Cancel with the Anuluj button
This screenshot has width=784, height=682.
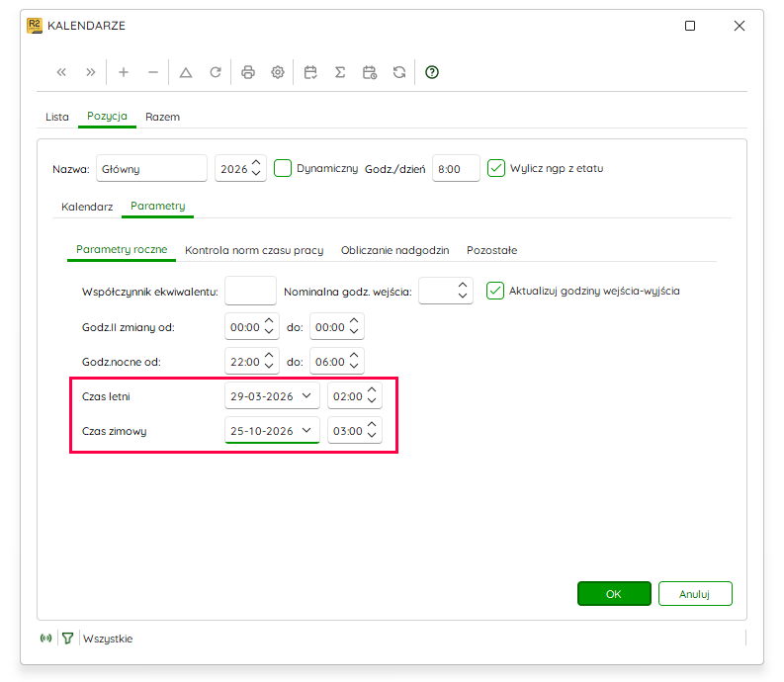pos(695,593)
